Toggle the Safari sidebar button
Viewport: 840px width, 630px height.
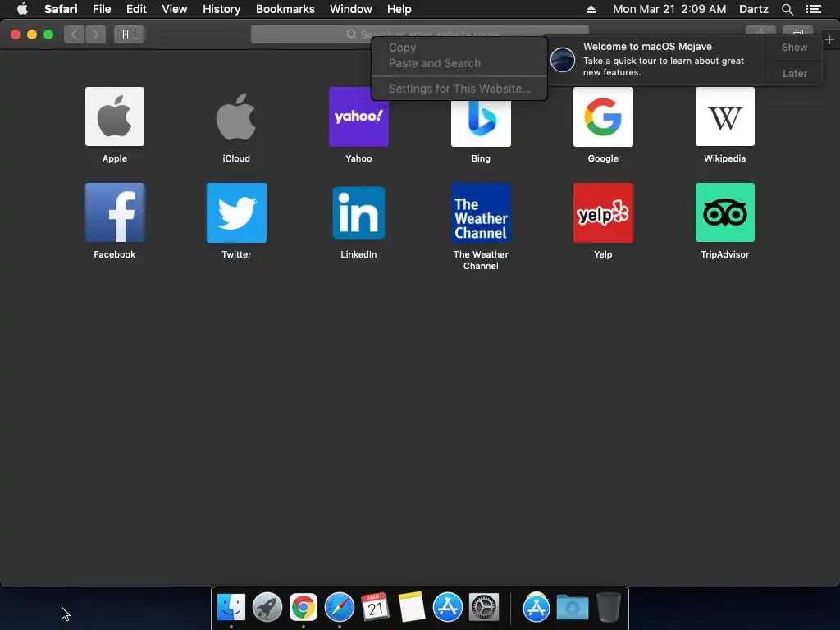point(129,34)
